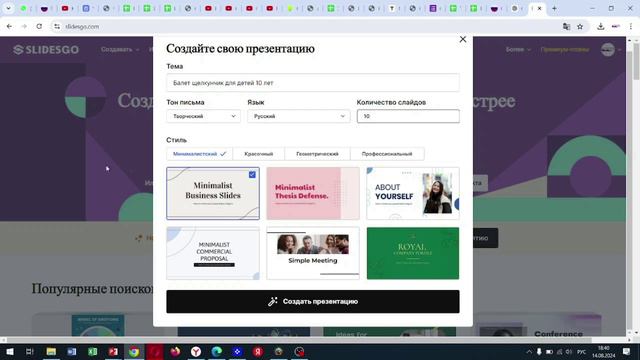
Task: Open the Chrome three-dot menu
Action: 631,27
